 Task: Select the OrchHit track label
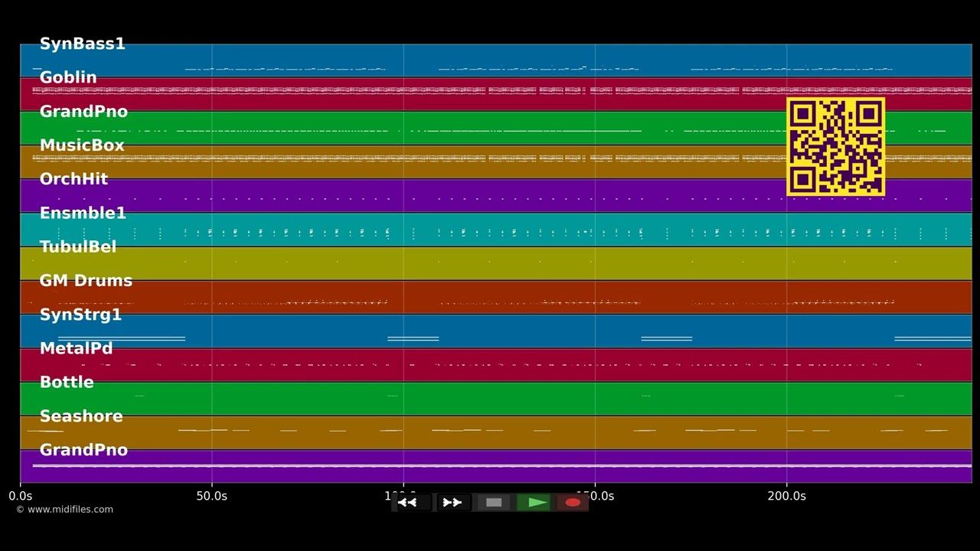click(73, 179)
